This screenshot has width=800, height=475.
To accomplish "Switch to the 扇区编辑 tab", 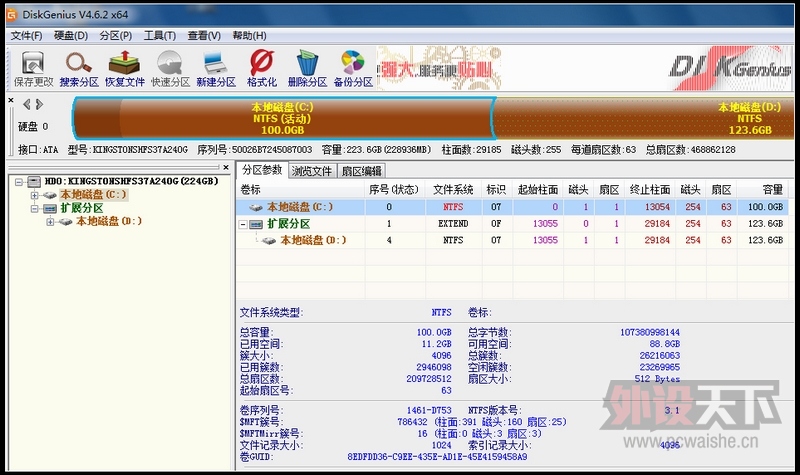I will (362, 171).
